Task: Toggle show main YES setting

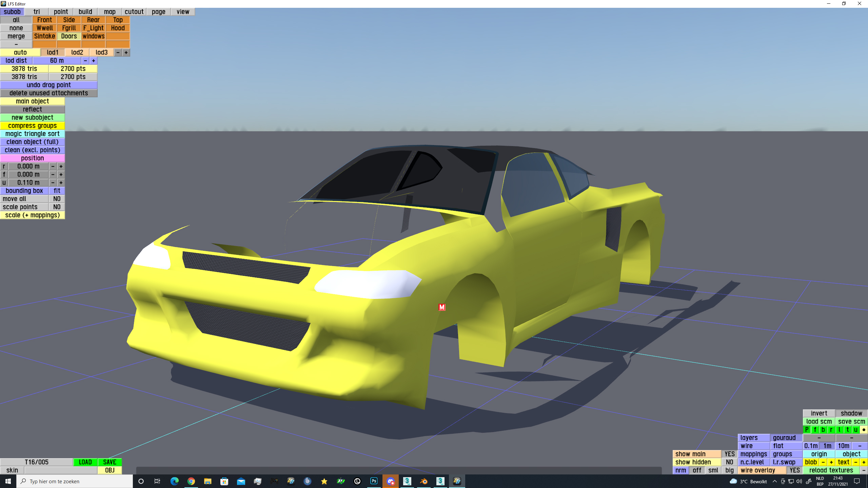Action: pyautogui.click(x=729, y=454)
